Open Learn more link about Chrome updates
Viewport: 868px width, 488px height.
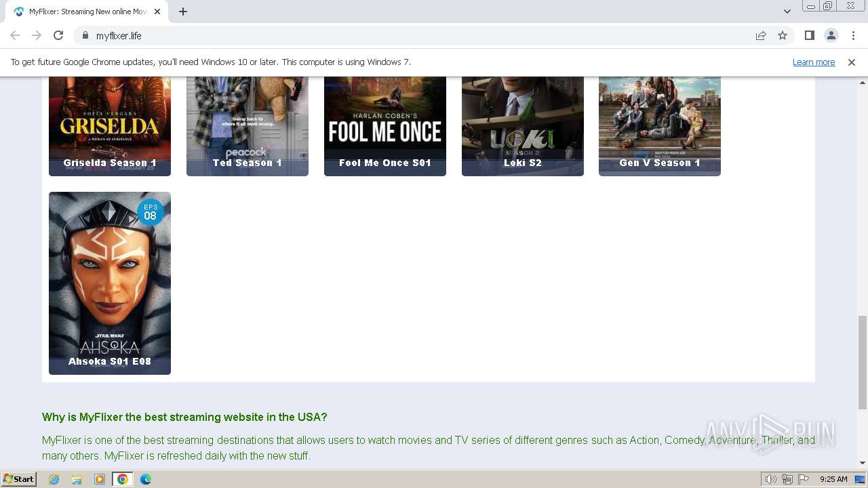[814, 62]
